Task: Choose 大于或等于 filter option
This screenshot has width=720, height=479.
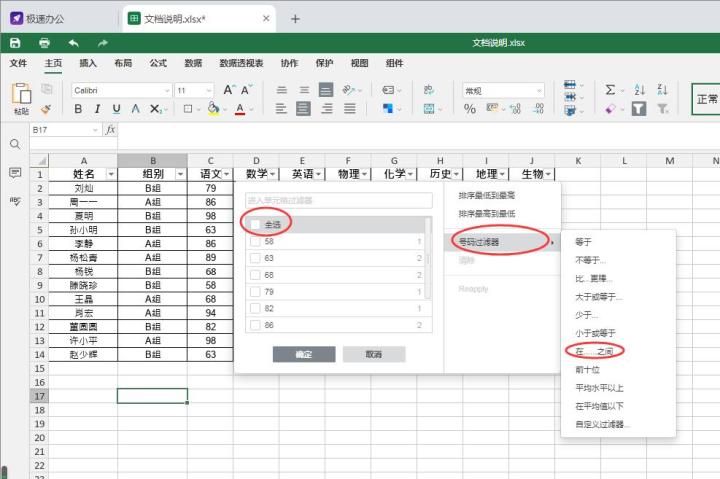Action: click(x=598, y=297)
